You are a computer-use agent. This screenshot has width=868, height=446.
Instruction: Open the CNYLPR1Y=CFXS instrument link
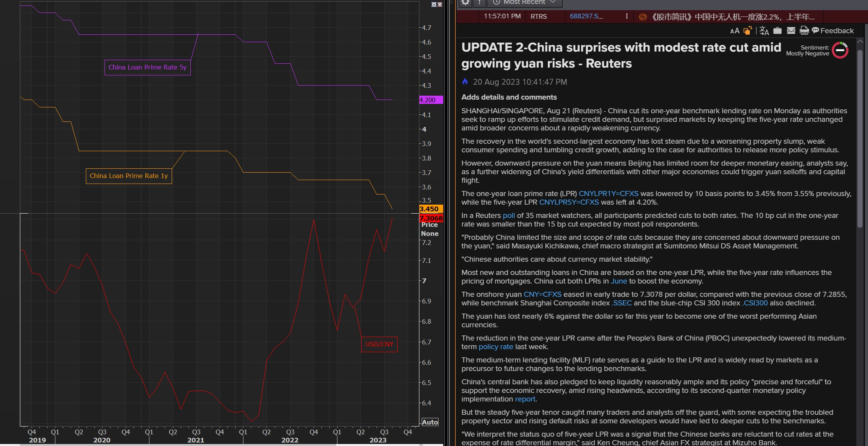609,194
